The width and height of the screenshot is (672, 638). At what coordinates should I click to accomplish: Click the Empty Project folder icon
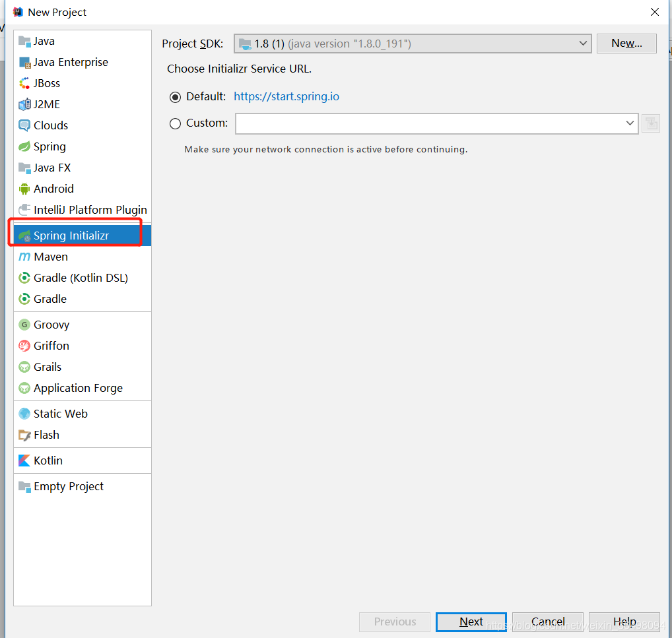24,486
